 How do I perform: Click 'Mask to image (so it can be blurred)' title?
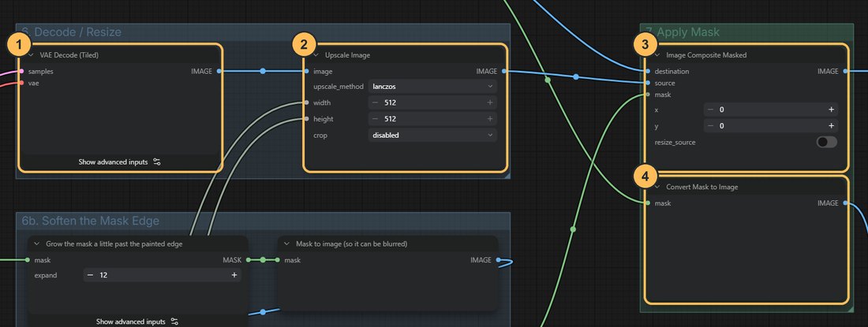pyautogui.click(x=352, y=243)
